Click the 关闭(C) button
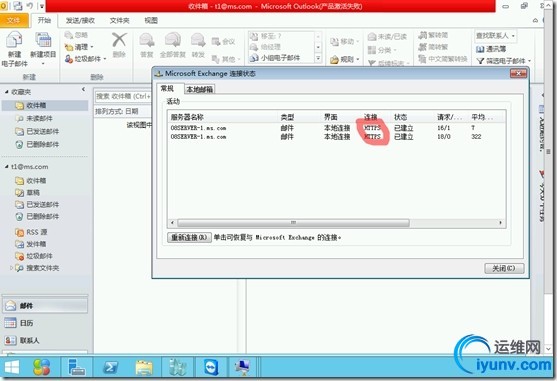557x381 pixels. pos(504,268)
